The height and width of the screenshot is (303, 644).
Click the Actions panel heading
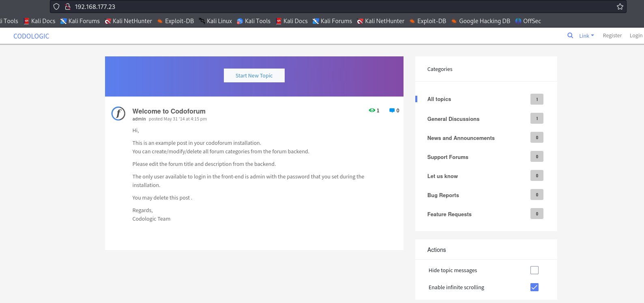coord(436,250)
